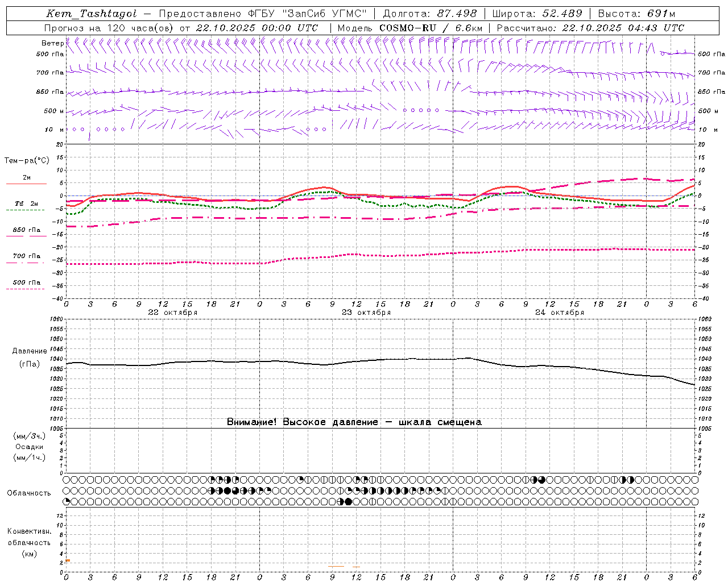Click the (км) convective cloud unit label
The width and height of the screenshot is (728, 582).
[x=29, y=554]
